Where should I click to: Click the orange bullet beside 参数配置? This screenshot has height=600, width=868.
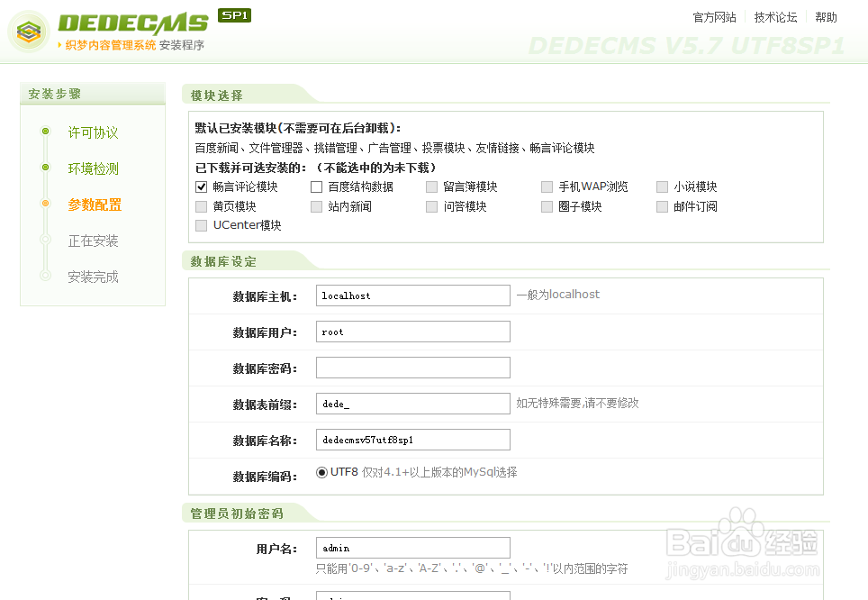[45, 204]
